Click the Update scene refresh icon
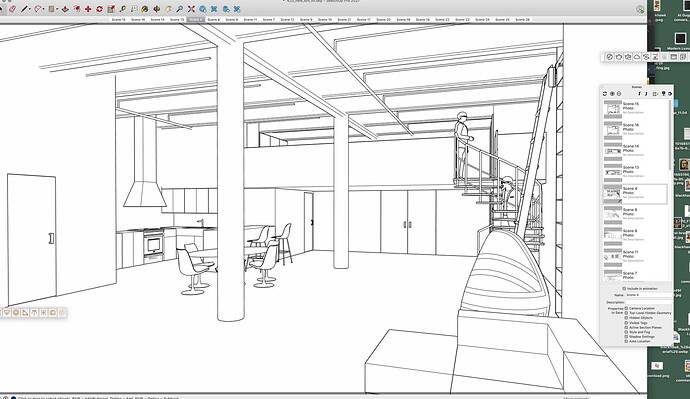 (x=605, y=94)
